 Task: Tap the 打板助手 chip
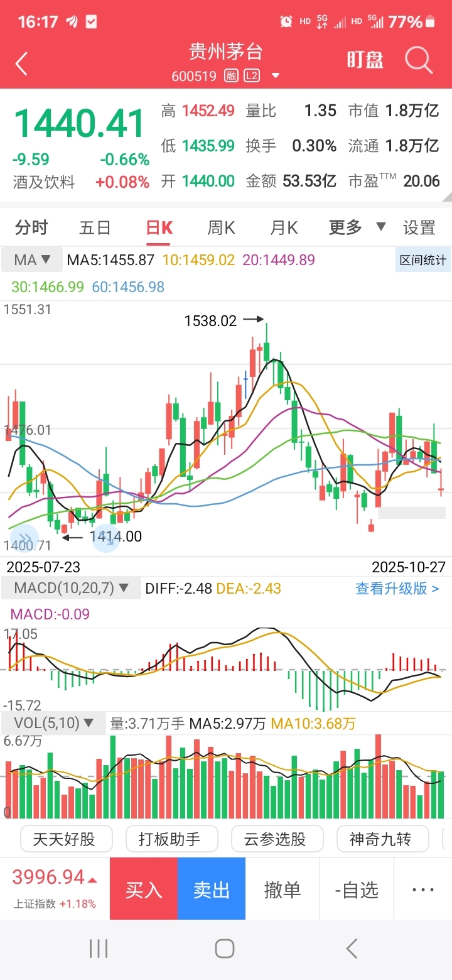pyautogui.click(x=172, y=839)
